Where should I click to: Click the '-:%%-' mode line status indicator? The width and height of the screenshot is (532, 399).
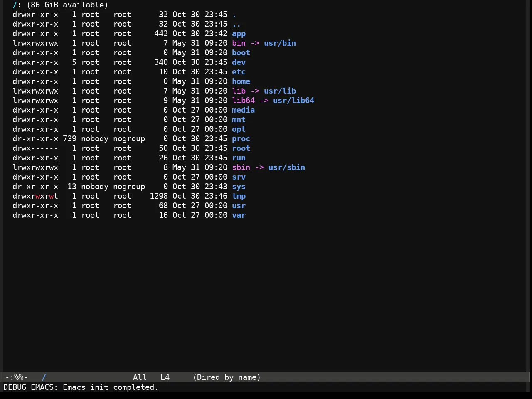[x=17, y=377]
